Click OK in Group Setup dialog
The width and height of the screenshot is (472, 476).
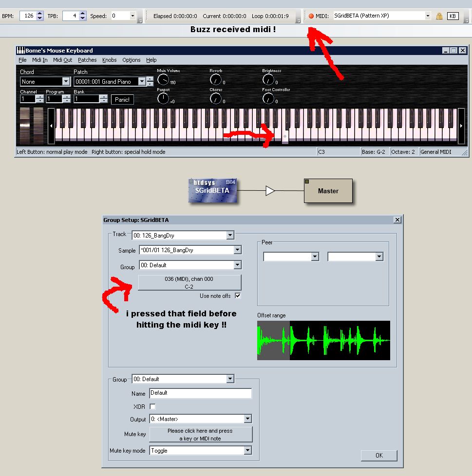click(379, 456)
